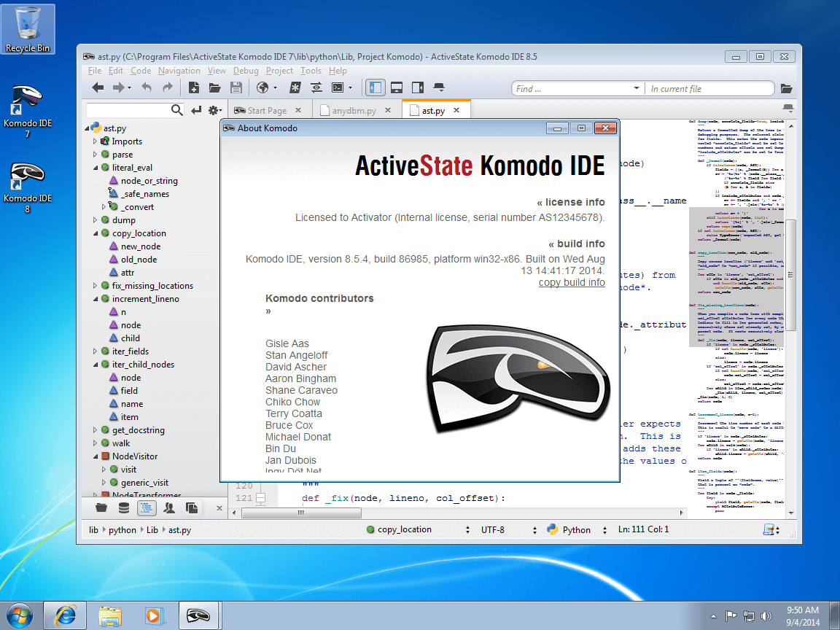Open the Komodo IDE 8 desktop shortcut
Viewport: 840px width, 630px height.
[27, 187]
